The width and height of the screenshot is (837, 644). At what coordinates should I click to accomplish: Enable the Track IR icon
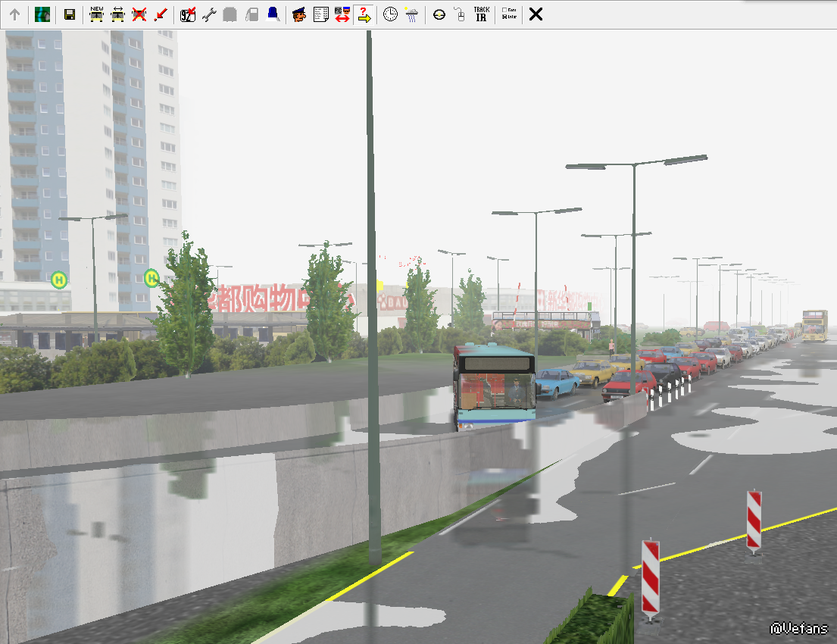click(x=482, y=14)
